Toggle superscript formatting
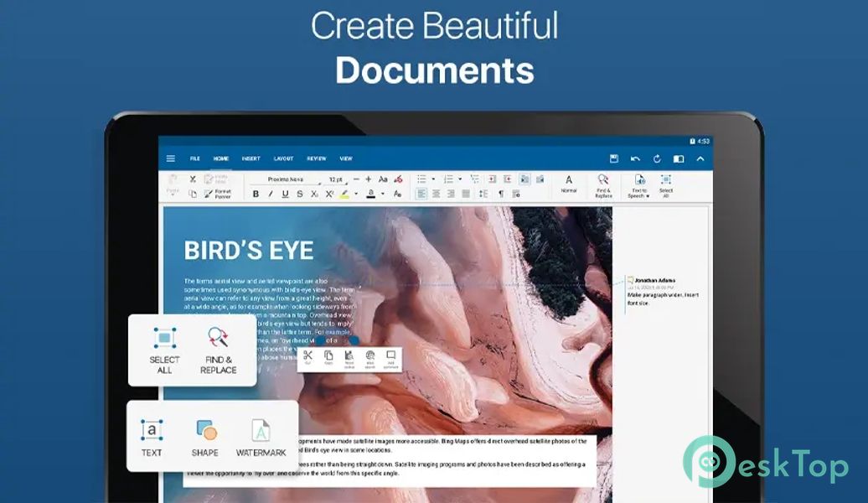 (329, 194)
